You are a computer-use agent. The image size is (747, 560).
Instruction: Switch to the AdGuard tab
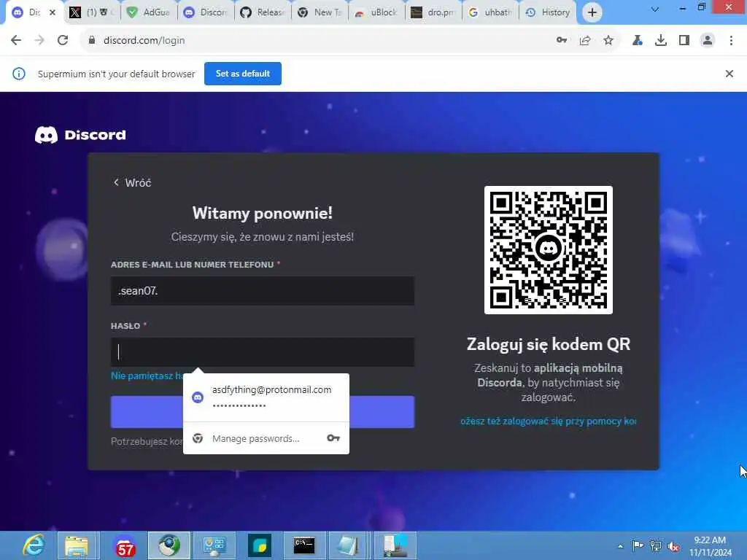click(x=149, y=12)
